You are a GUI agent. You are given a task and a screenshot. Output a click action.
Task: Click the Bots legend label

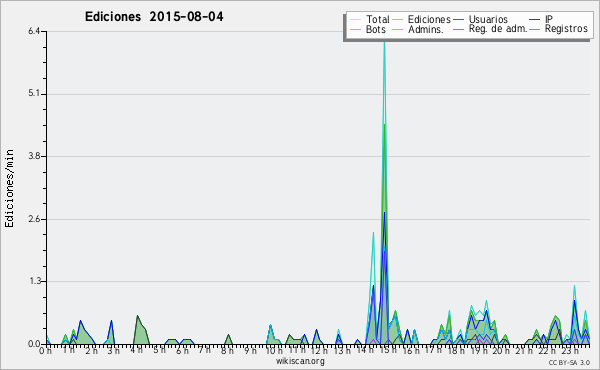(376, 29)
